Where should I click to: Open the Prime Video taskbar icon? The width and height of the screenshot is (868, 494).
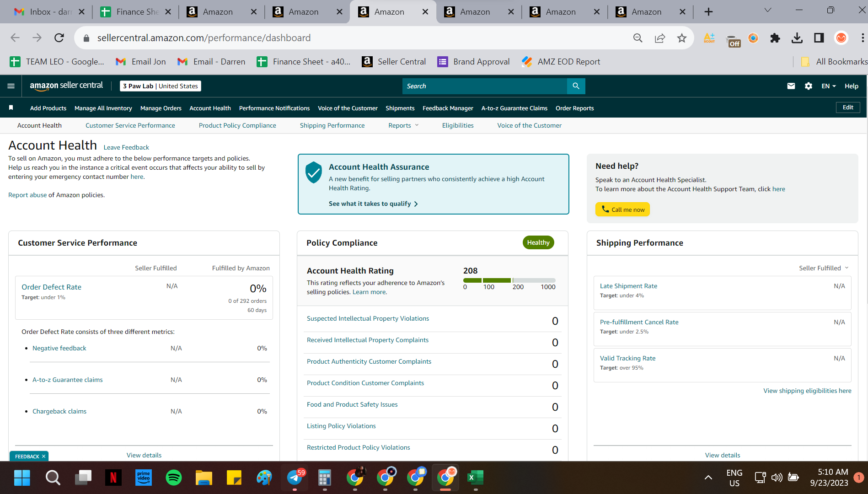[144, 478]
